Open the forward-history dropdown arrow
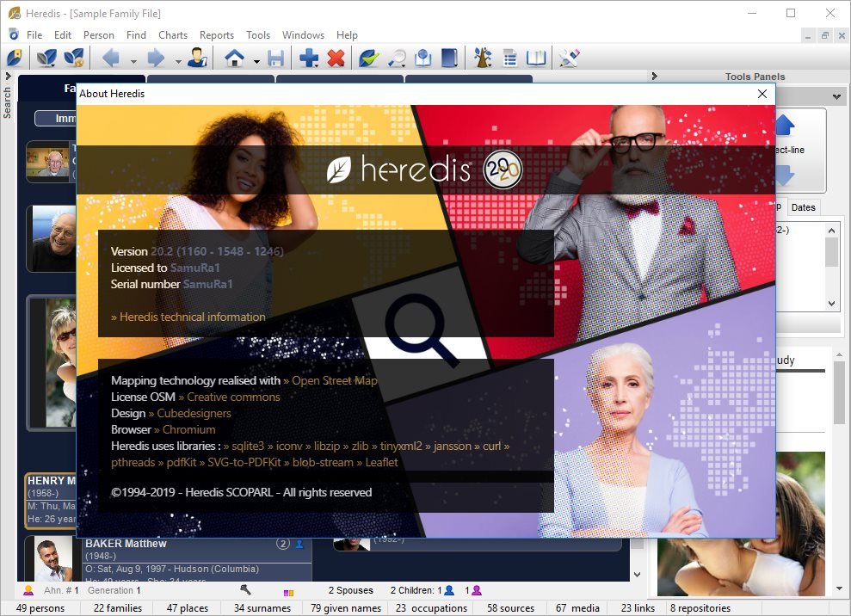 [179, 61]
